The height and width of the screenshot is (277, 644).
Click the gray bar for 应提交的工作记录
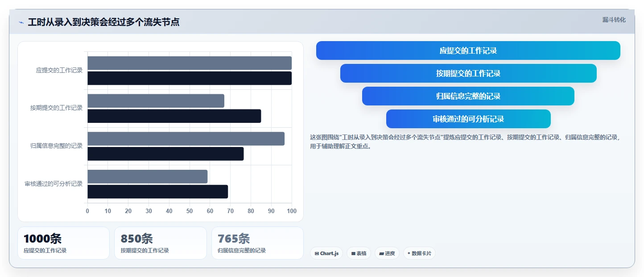click(190, 63)
